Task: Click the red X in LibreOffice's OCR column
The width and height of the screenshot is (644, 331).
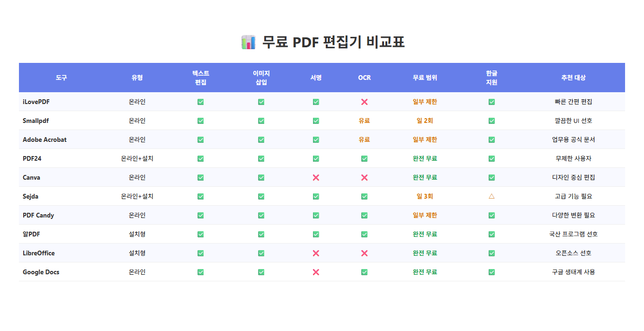Action: click(x=364, y=253)
